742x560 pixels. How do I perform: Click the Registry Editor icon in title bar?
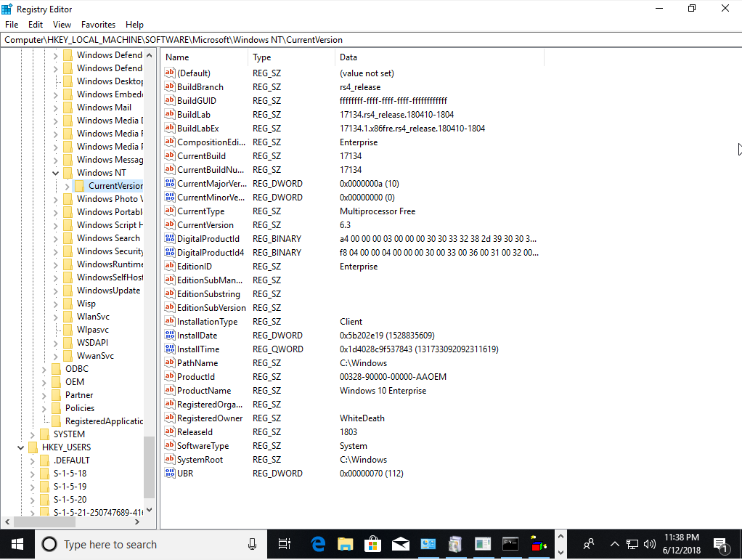point(7,9)
